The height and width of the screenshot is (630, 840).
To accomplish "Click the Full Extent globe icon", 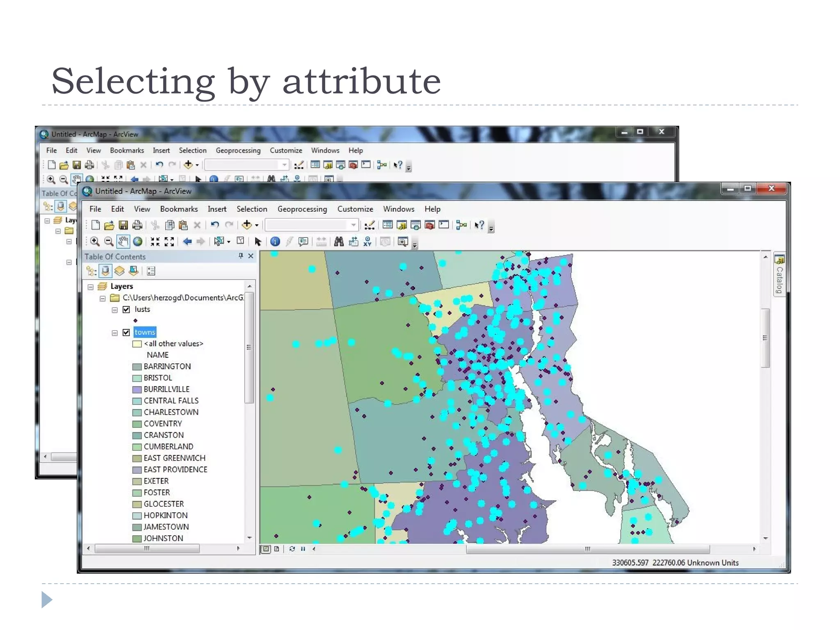I will tap(138, 242).
